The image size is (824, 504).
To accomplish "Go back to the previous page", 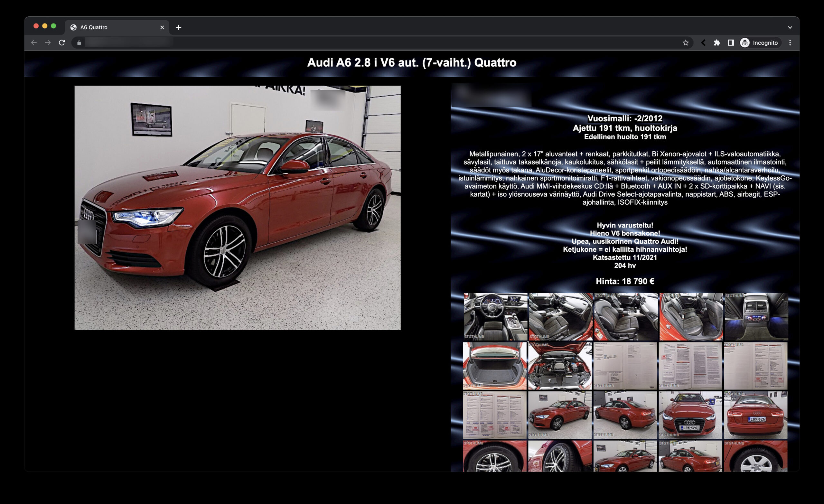I will (34, 42).
